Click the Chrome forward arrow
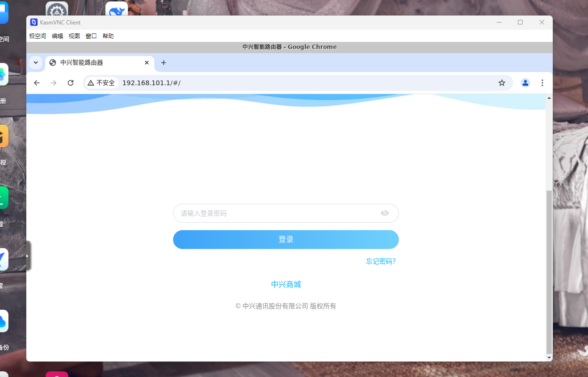Image resolution: width=588 pixels, height=377 pixels. pyautogui.click(x=54, y=83)
